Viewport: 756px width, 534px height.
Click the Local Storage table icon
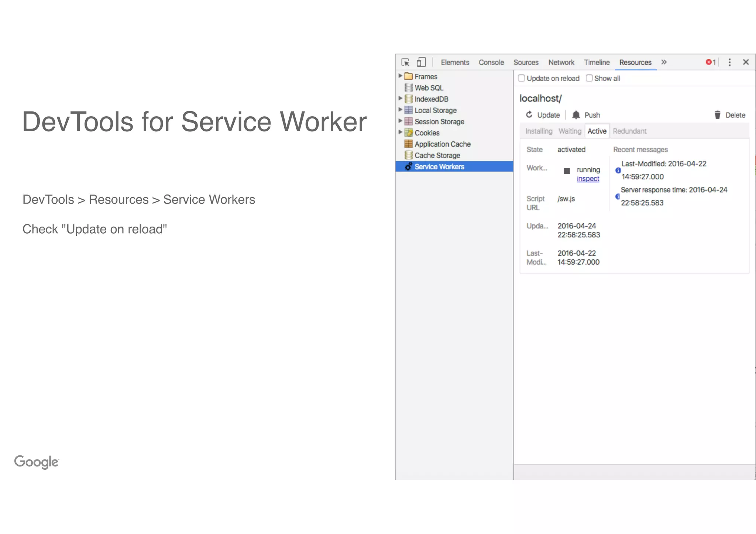click(x=408, y=110)
